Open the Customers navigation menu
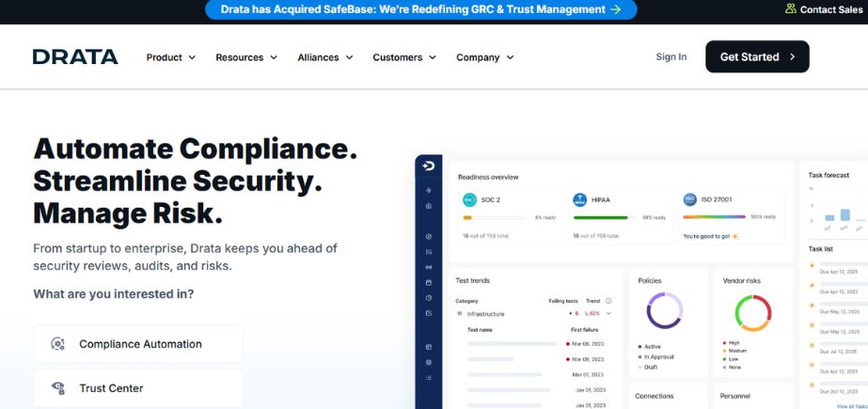This screenshot has height=409, width=868. [x=404, y=57]
